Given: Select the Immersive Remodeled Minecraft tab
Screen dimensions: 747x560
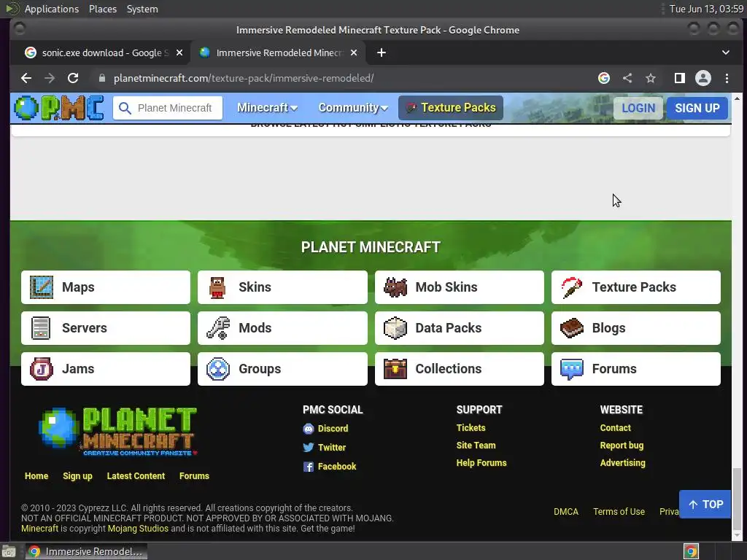Looking at the screenshot, I should [x=278, y=52].
